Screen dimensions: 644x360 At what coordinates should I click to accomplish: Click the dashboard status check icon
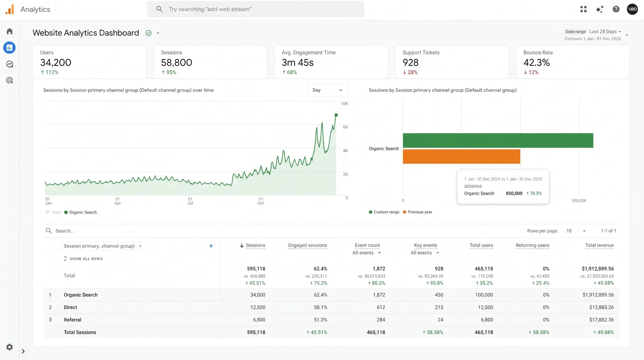[x=149, y=33]
